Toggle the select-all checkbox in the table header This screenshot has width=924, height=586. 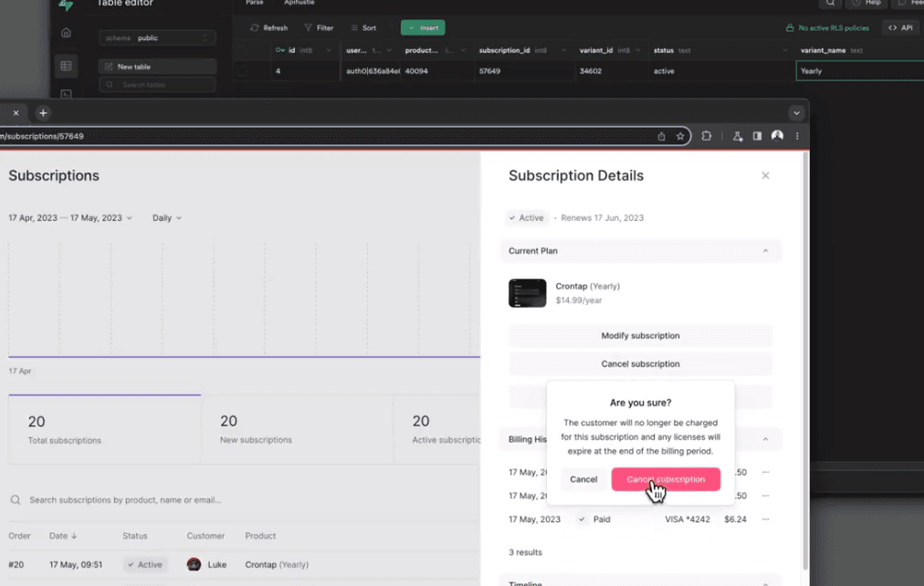click(x=243, y=50)
